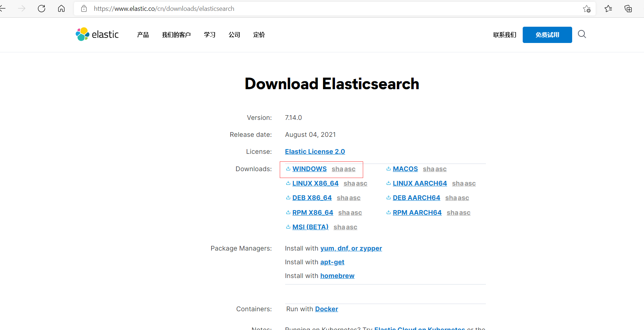Download the MACOS package
The image size is (644, 330).
(405, 169)
